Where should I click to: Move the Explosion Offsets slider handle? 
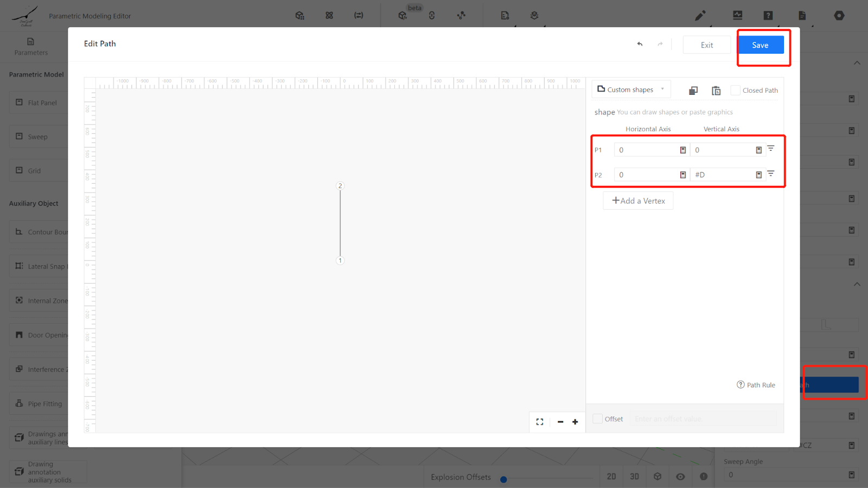tap(503, 479)
